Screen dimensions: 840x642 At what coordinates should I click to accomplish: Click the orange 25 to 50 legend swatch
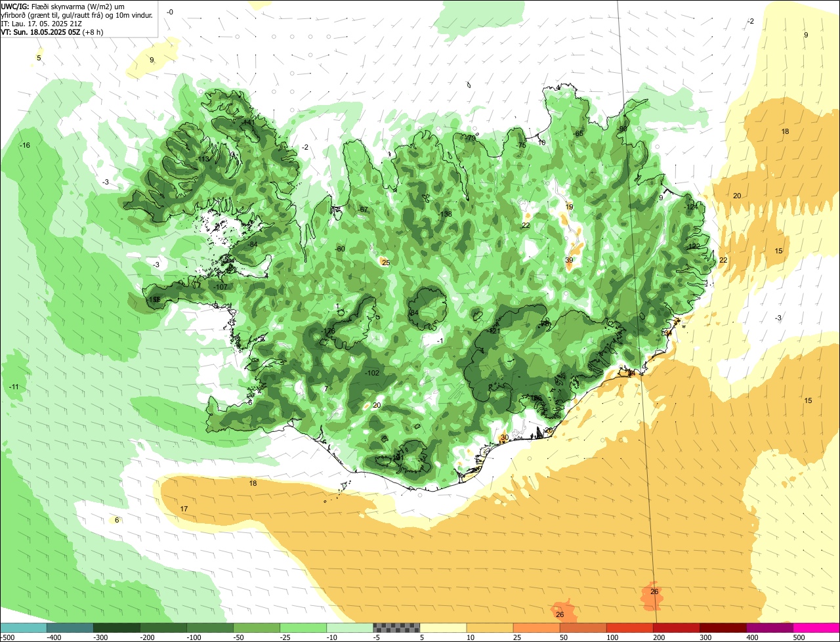[536, 628]
